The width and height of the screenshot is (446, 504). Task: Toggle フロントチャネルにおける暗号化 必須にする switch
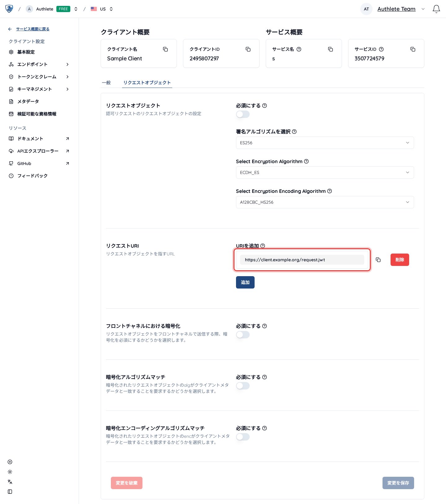pyautogui.click(x=243, y=335)
